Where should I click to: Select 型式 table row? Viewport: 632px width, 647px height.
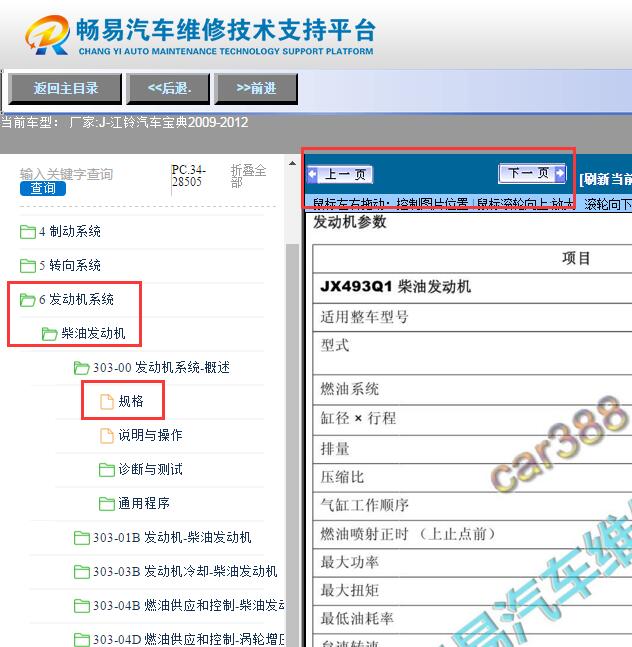point(472,353)
